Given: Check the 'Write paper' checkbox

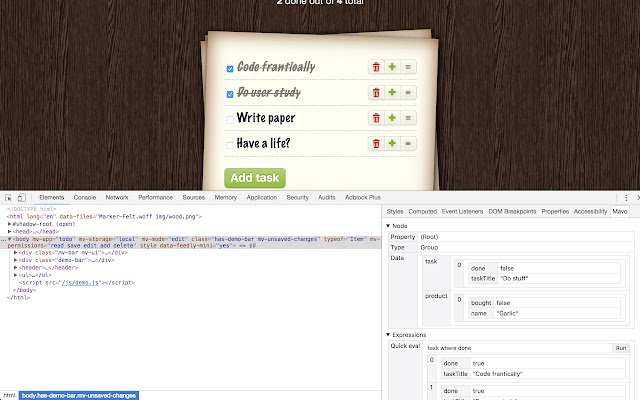Looking at the screenshot, I should point(230,120).
